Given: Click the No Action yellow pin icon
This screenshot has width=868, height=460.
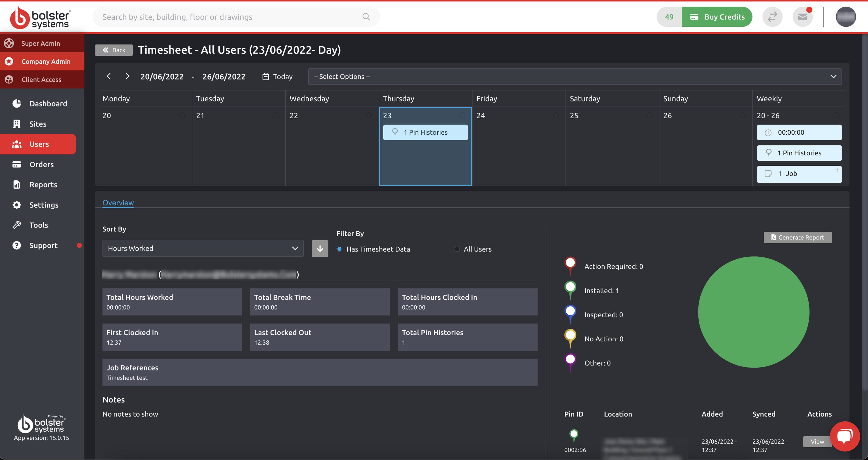Looking at the screenshot, I should tap(570, 339).
